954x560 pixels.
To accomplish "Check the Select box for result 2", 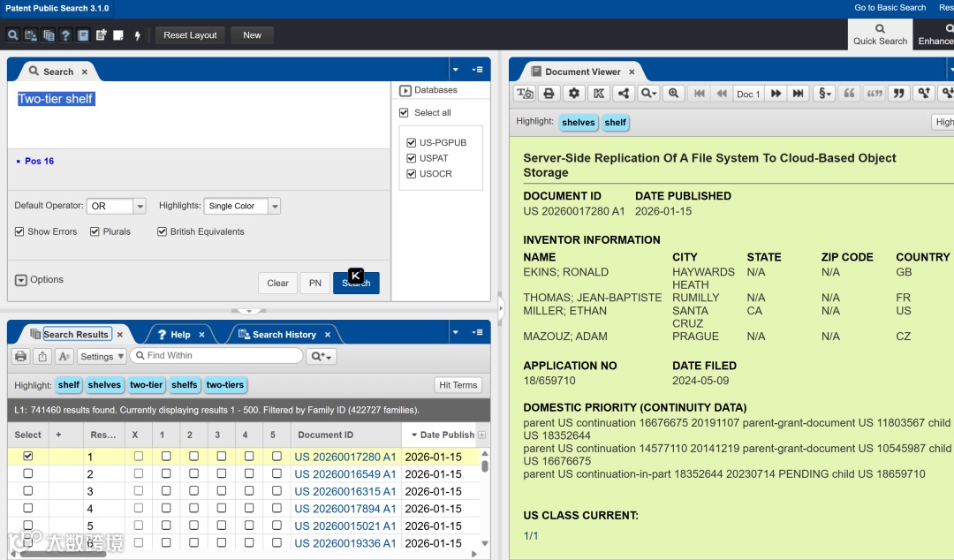I will pyautogui.click(x=28, y=473).
